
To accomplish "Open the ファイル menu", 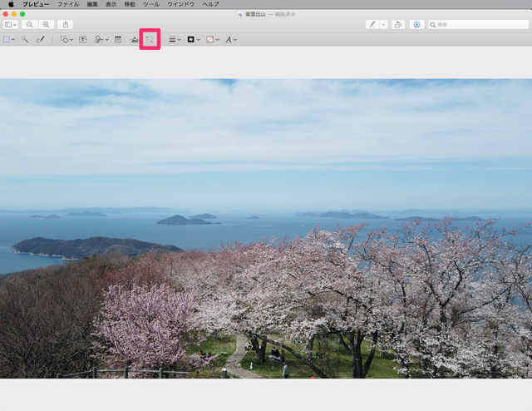I will click(x=68, y=4).
